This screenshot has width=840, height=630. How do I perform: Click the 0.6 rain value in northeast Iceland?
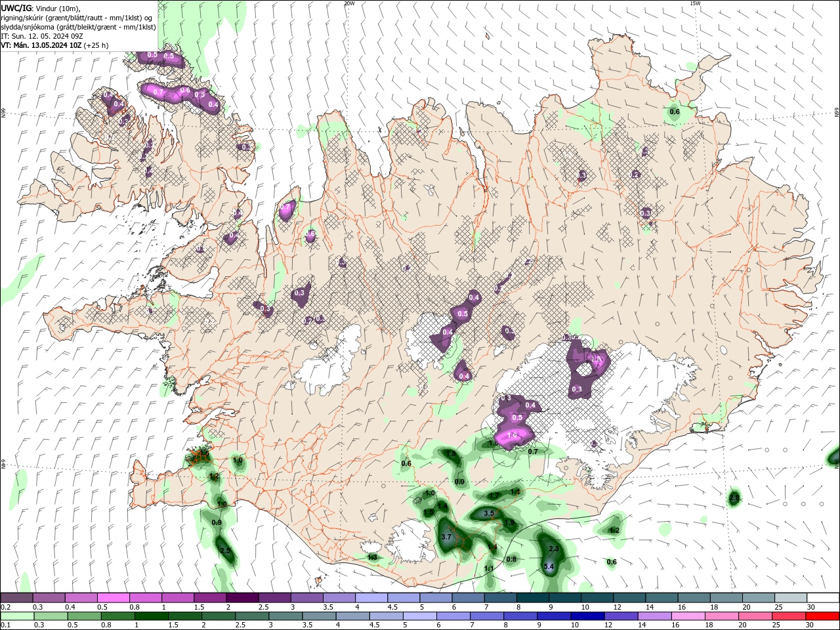coord(674,112)
